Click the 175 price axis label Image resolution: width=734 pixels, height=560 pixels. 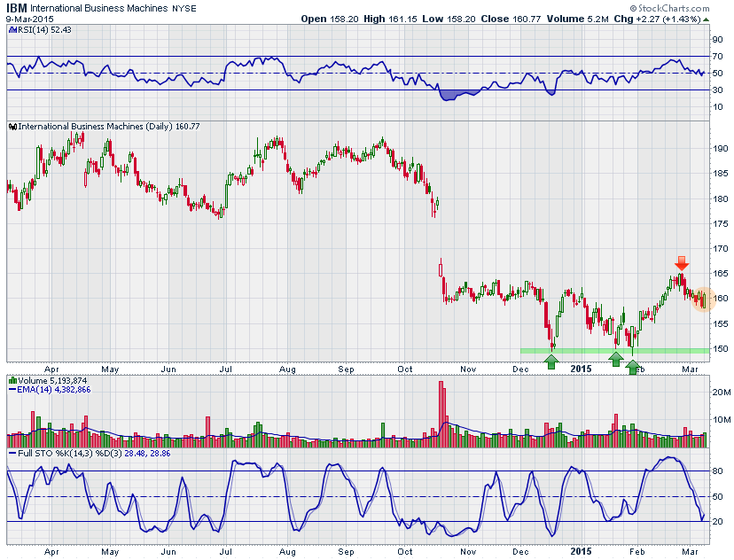pyautogui.click(x=720, y=223)
